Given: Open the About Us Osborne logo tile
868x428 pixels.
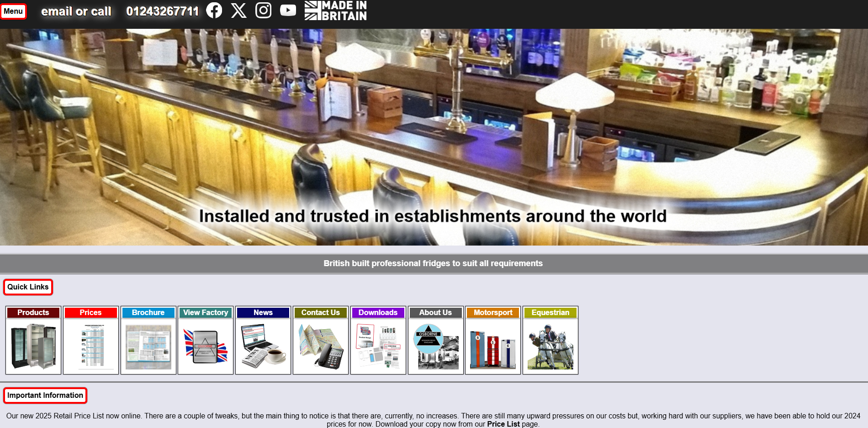Looking at the screenshot, I should pyautogui.click(x=435, y=346).
